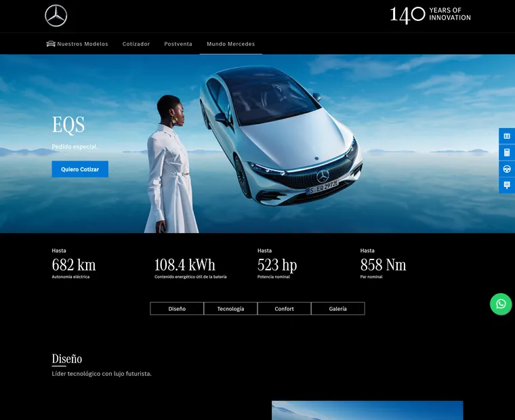This screenshot has height=420, width=515.
Task: Click the calculator icon in the side panel
Action: pos(507,152)
